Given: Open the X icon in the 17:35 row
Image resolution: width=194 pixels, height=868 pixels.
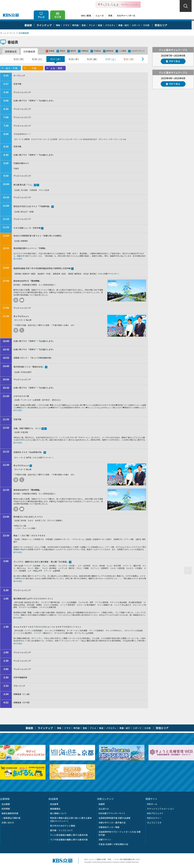Looking at the screenshot, I should (22, 330).
